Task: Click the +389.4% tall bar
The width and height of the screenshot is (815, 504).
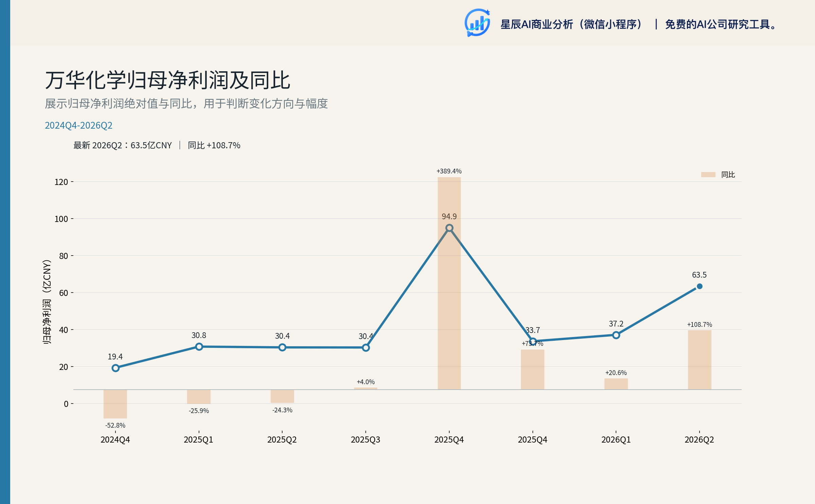Action: [x=449, y=283]
